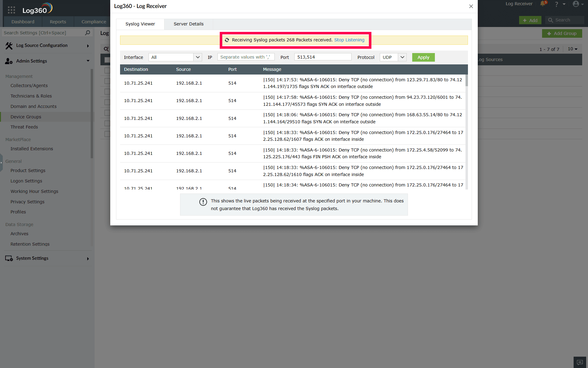Toggle the select-all checkbox in table header

(x=107, y=60)
